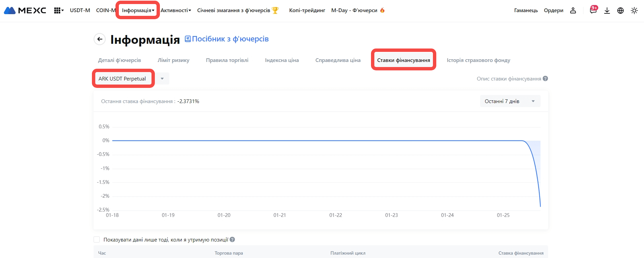
Task: Click the 01-25 point on the funding chart
Action: pos(503,141)
